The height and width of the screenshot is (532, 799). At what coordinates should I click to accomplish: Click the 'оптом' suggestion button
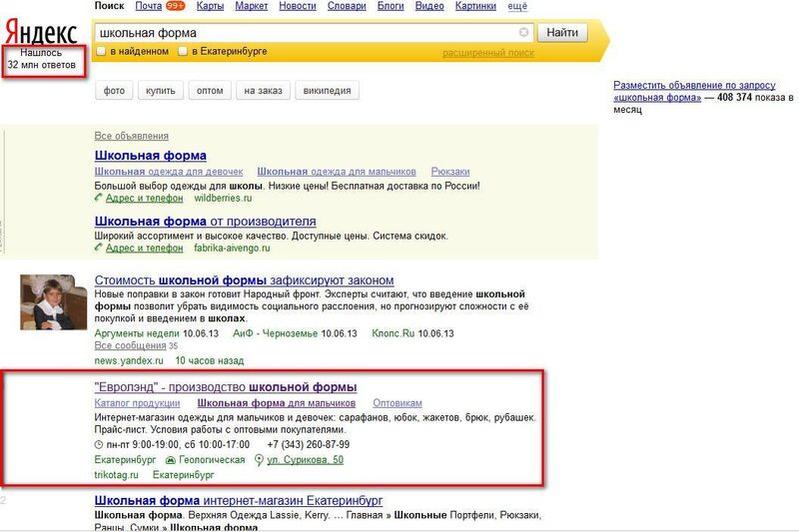pyautogui.click(x=210, y=90)
